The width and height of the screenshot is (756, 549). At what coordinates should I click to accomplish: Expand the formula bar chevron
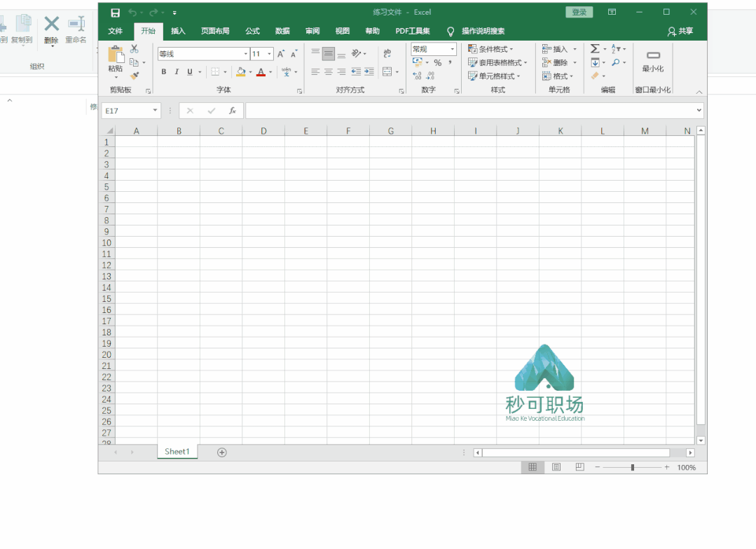699,111
